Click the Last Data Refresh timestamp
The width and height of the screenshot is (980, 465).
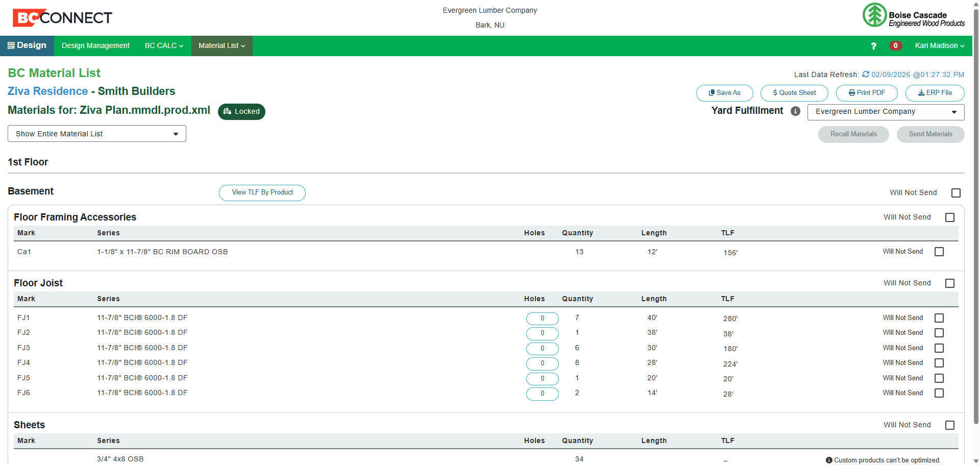tap(918, 75)
